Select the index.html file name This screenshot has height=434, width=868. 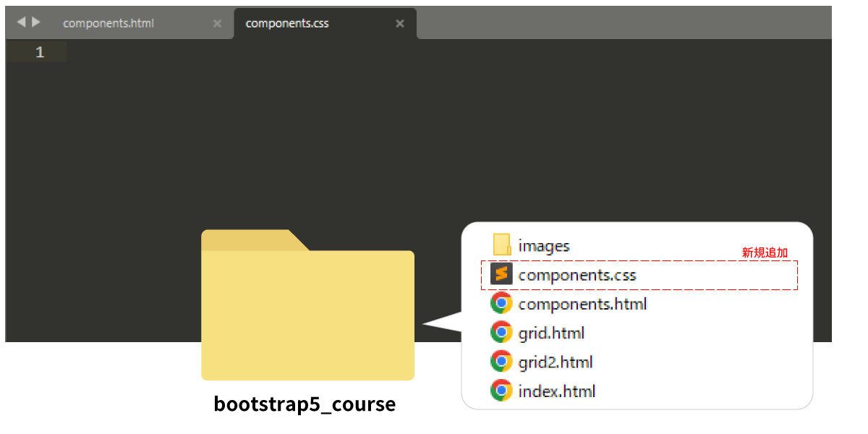557,391
